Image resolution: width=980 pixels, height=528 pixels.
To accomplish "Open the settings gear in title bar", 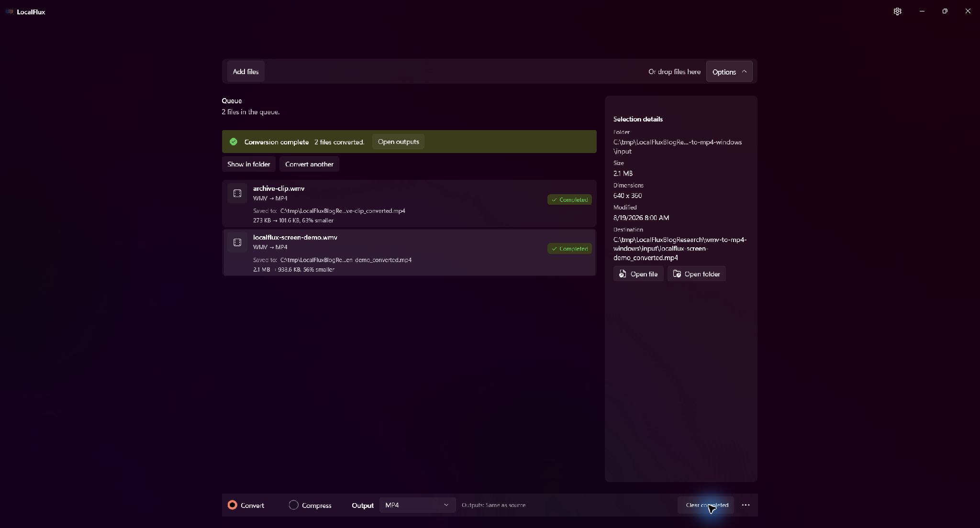I will (897, 11).
